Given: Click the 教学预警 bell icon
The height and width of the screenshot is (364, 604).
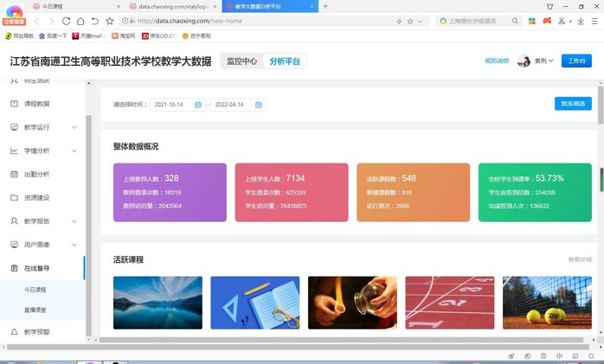Looking at the screenshot, I should point(14,332).
